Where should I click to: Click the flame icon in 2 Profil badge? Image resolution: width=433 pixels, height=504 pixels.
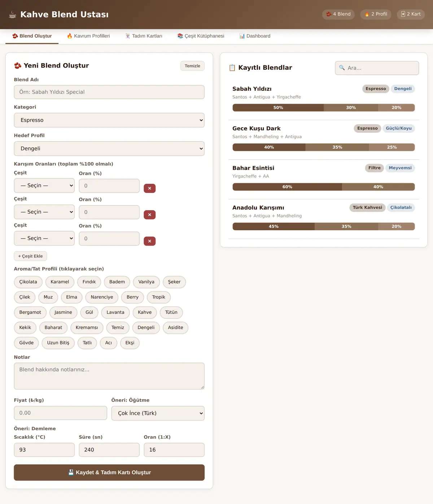pyautogui.click(x=367, y=14)
